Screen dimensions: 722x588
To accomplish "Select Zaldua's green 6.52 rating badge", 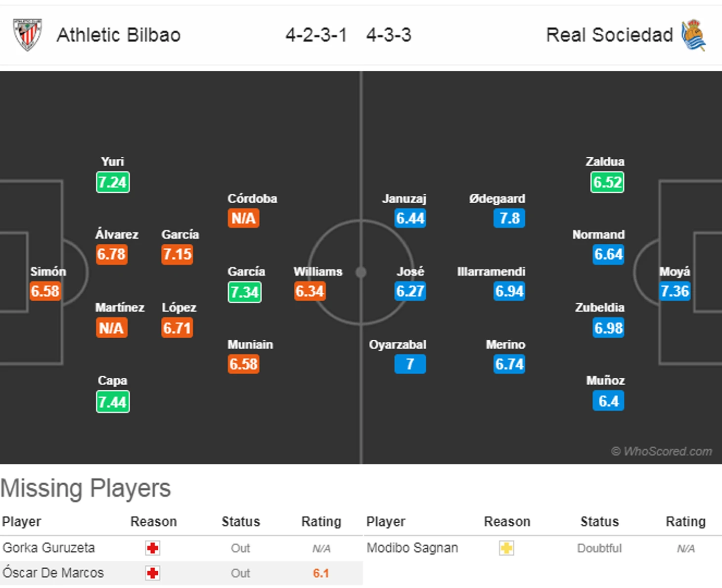I will [607, 182].
